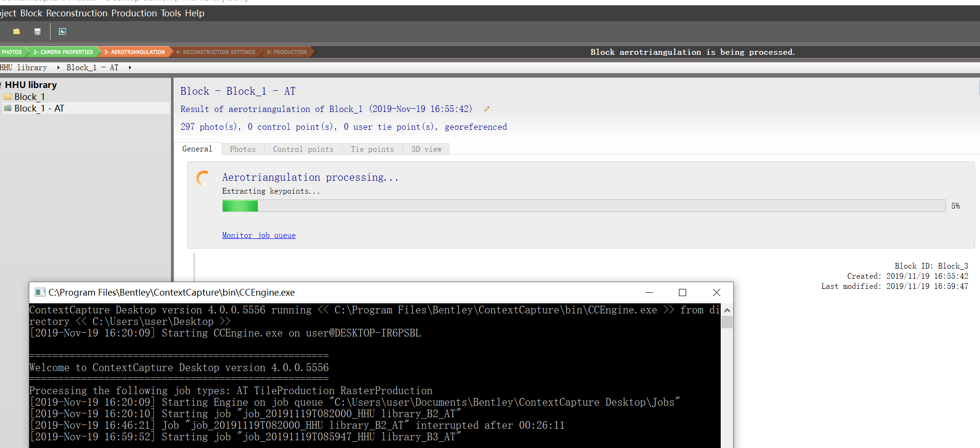Image resolution: width=980 pixels, height=448 pixels.
Task: Click the 'Last modified: 2019/11/19 16:59:47' text
Action: (x=895, y=286)
